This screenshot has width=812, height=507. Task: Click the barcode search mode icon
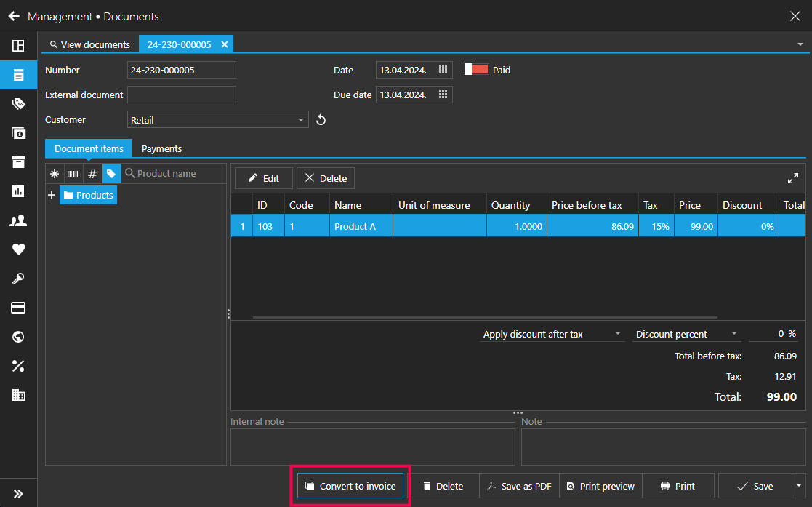click(73, 174)
